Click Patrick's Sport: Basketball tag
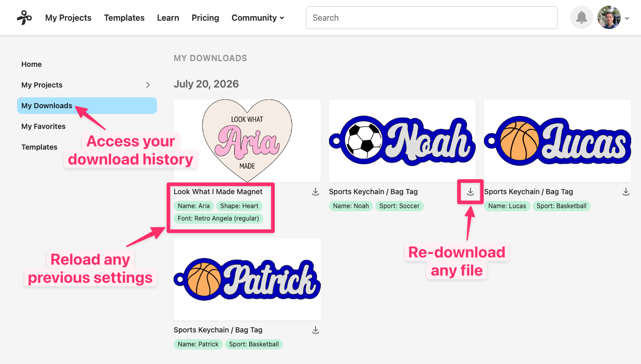 [x=254, y=344]
